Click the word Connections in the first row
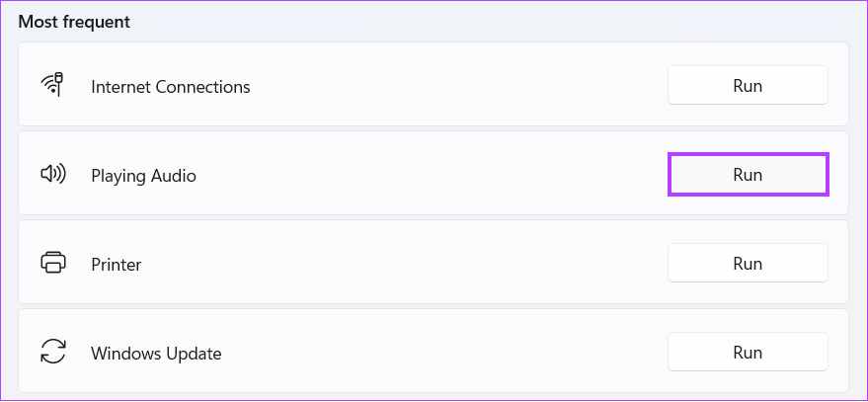The width and height of the screenshot is (868, 402). 203,87
